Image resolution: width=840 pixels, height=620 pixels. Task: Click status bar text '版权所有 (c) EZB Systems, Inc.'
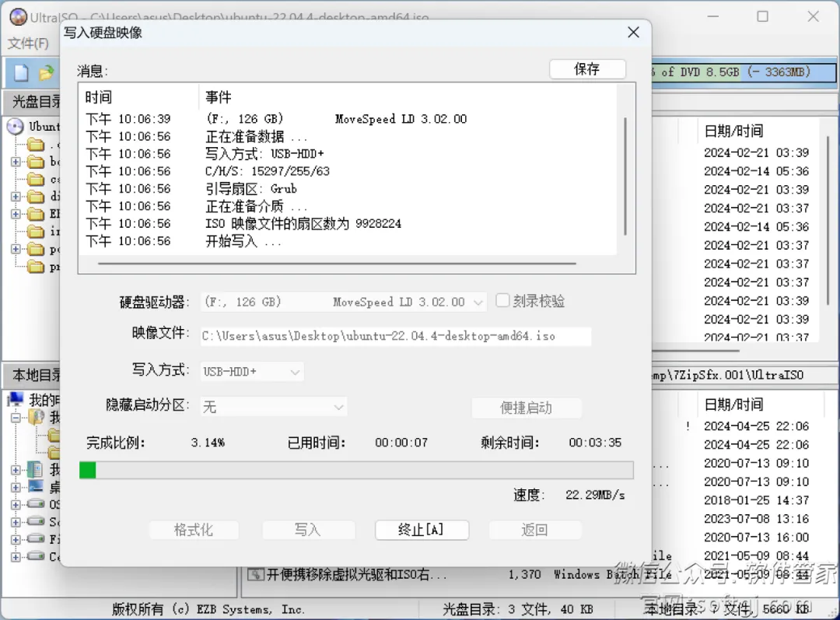tap(208, 609)
